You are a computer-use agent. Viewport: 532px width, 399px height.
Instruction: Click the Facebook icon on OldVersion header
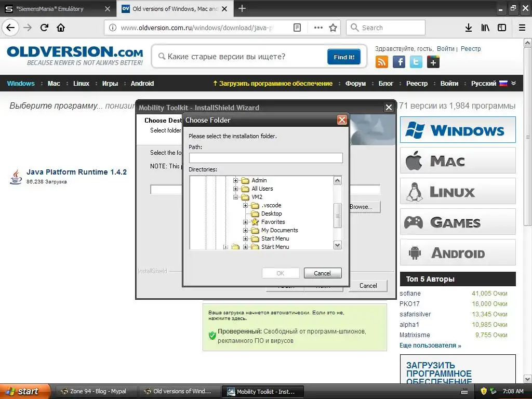399,62
